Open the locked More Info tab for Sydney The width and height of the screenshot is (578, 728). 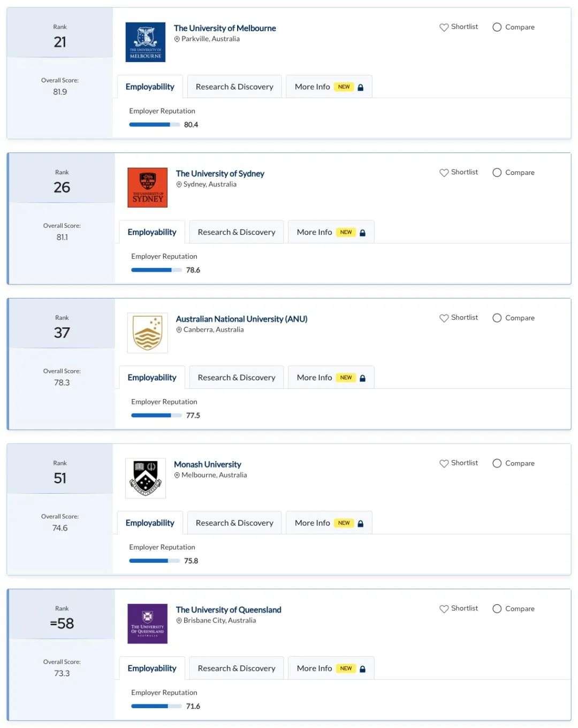pyautogui.click(x=331, y=232)
